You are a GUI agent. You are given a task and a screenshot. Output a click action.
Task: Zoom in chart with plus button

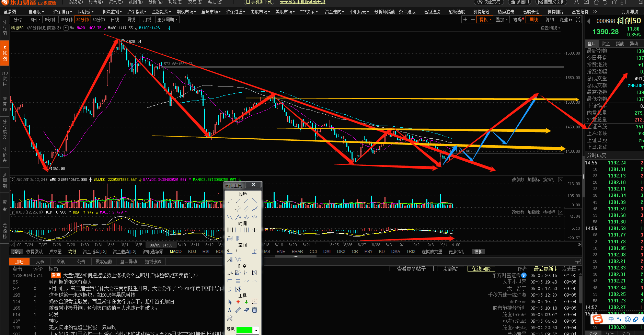(x=465, y=20)
